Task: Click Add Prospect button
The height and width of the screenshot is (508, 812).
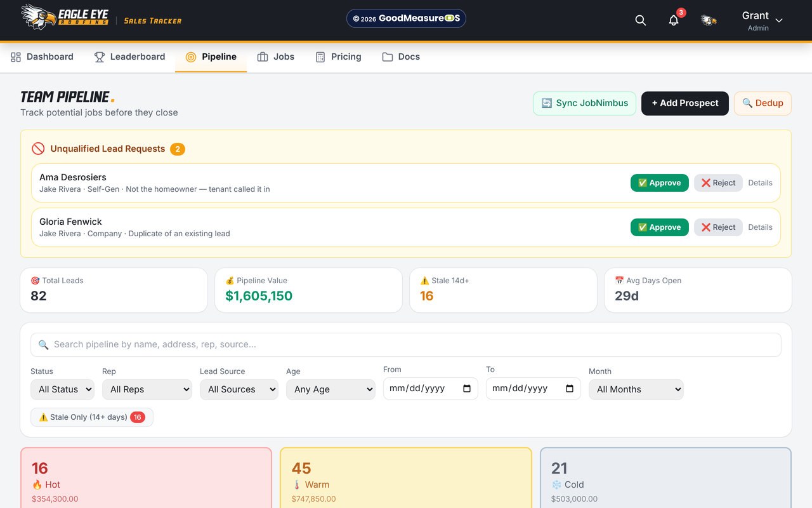Action: click(685, 104)
